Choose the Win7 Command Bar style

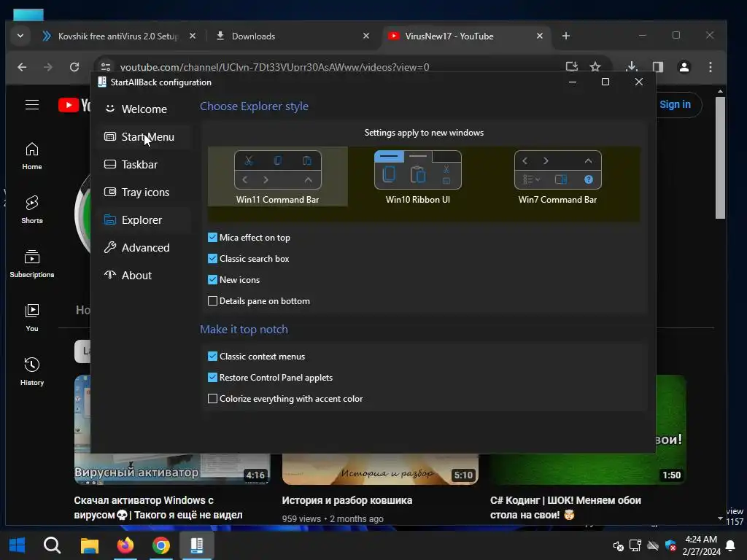(557, 176)
